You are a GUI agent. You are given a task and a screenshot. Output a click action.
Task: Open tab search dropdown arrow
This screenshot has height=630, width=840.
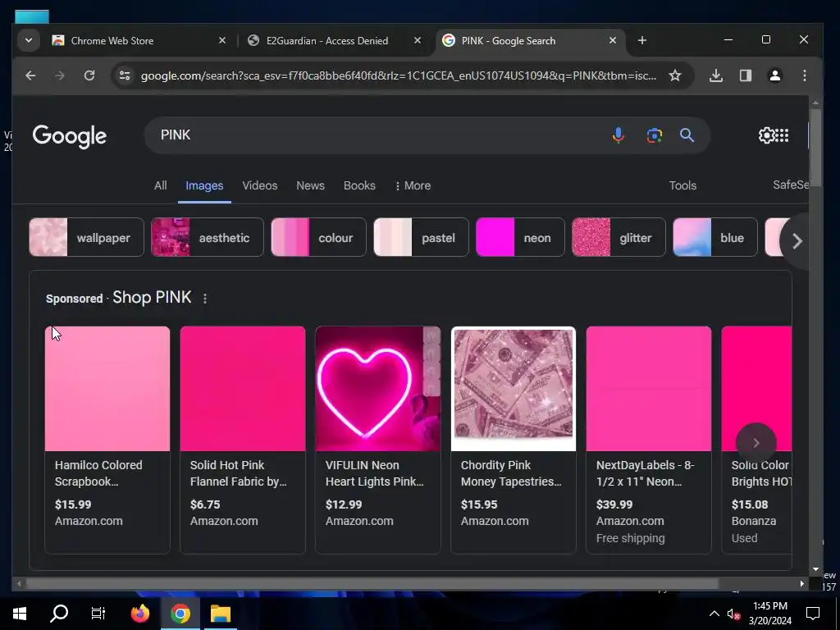[x=29, y=40]
